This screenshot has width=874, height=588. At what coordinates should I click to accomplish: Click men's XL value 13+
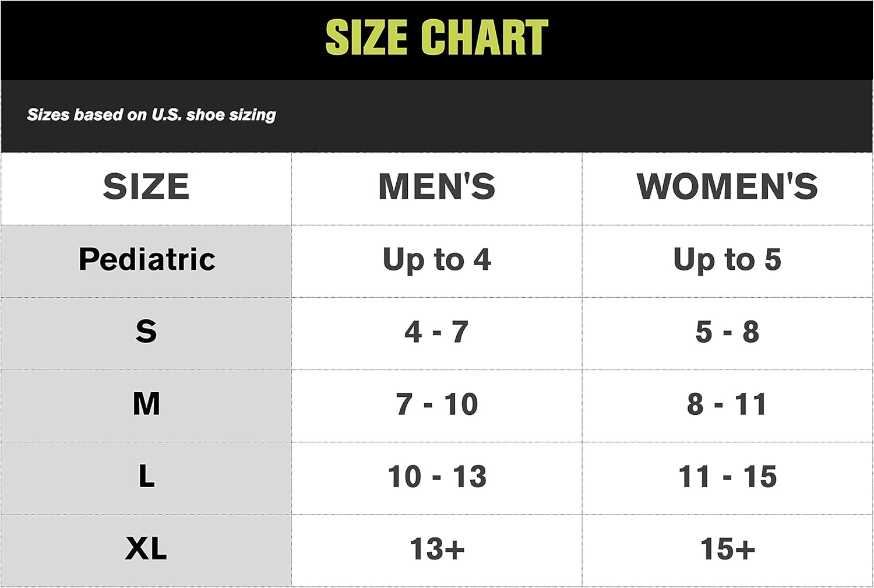(x=436, y=549)
